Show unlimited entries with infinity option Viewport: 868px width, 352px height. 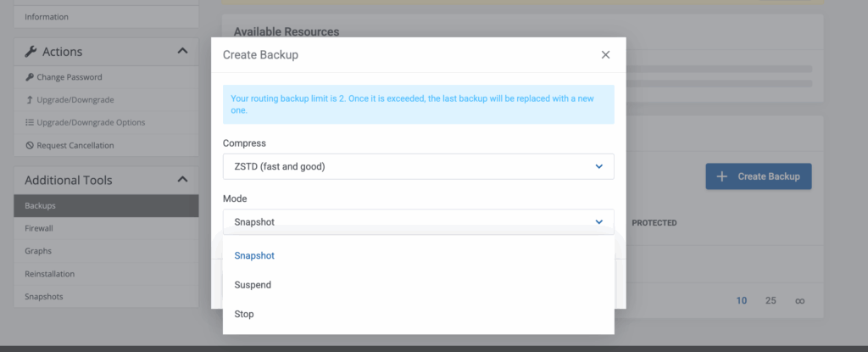coord(799,300)
